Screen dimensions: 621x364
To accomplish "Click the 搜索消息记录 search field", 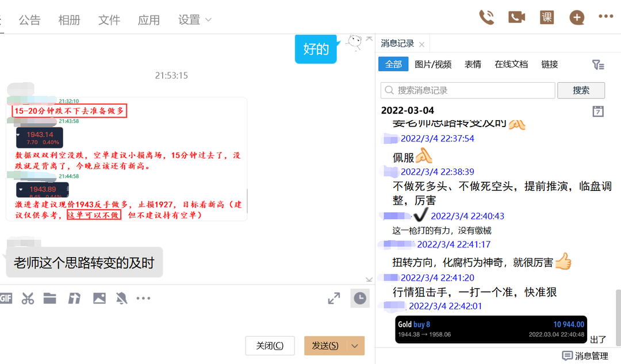I will 467,90.
